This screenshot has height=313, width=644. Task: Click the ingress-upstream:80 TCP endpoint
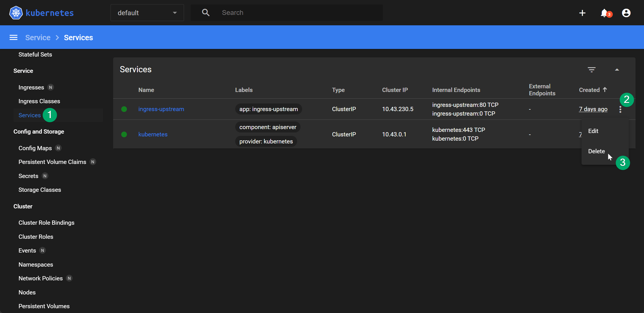pos(465,105)
